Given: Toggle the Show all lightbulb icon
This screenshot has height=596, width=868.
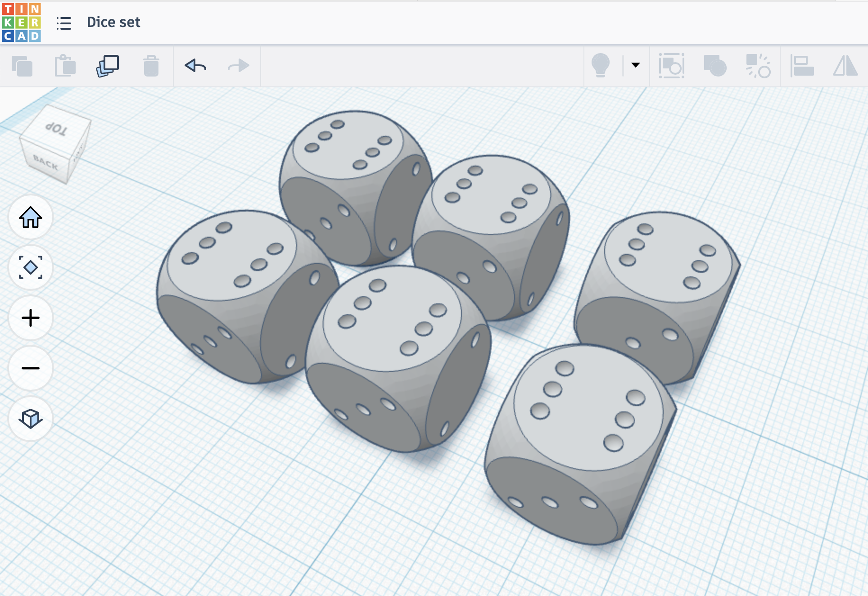Looking at the screenshot, I should pos(601,65).
